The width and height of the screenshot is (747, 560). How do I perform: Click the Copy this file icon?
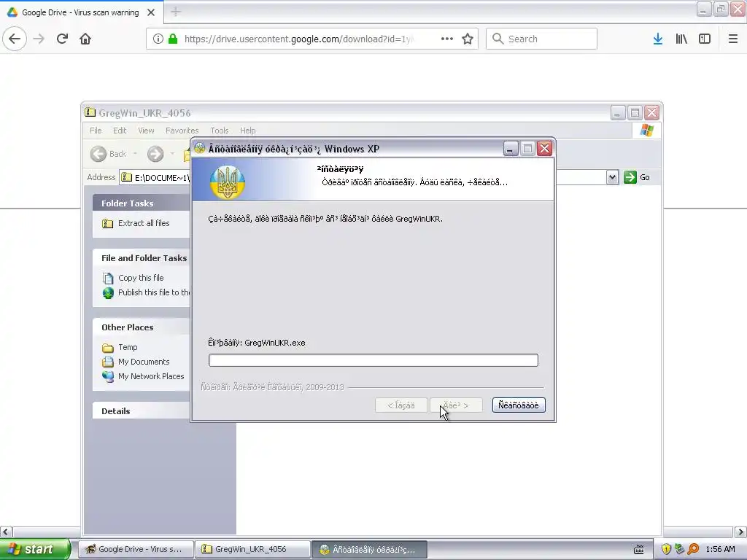point(108,278)
